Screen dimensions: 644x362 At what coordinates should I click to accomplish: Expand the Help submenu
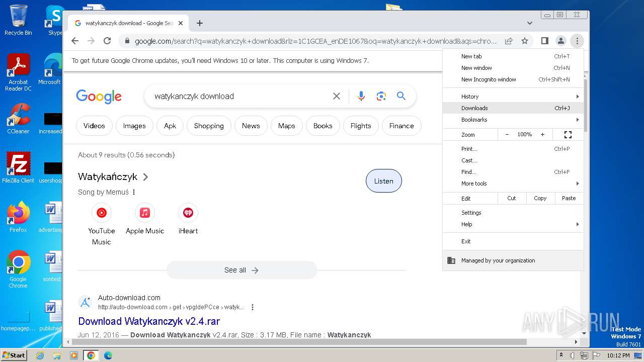513,224
